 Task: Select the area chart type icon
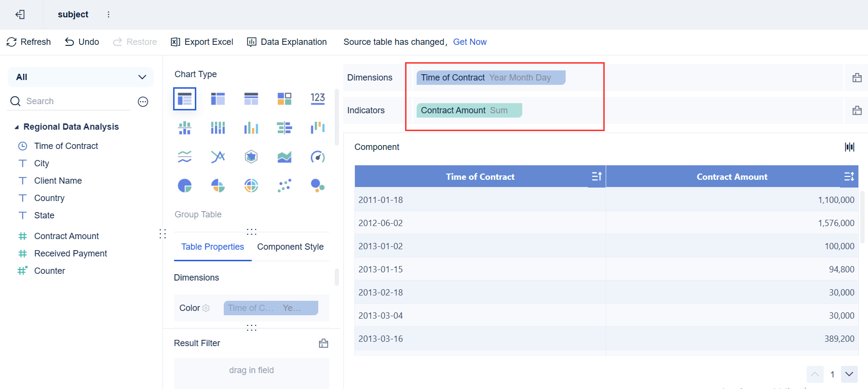285,157
